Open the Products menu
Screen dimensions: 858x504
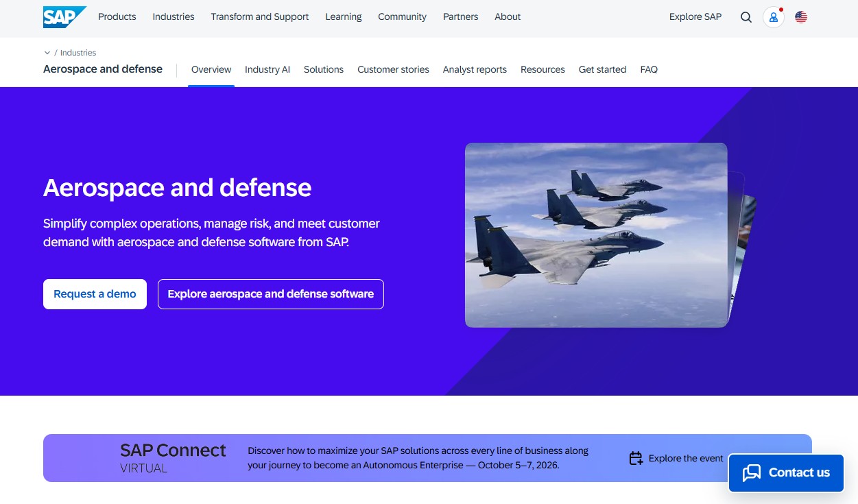point(117,16)
